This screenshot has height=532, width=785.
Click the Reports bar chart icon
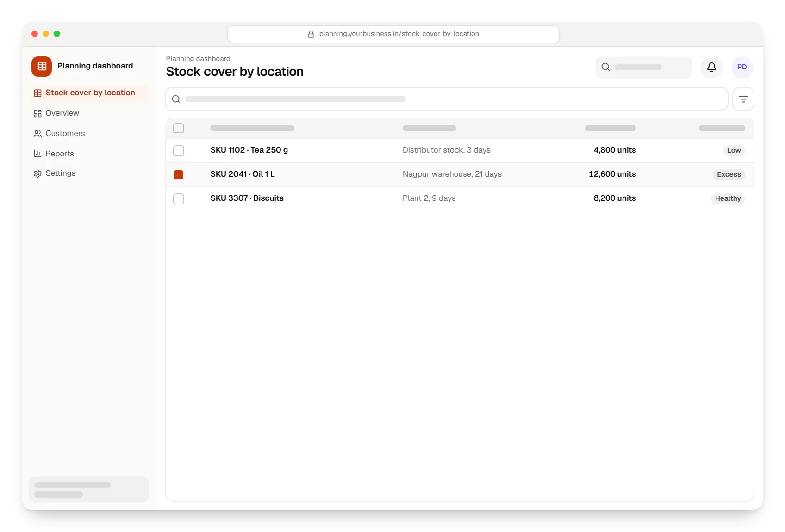click(x=37, y=154)
